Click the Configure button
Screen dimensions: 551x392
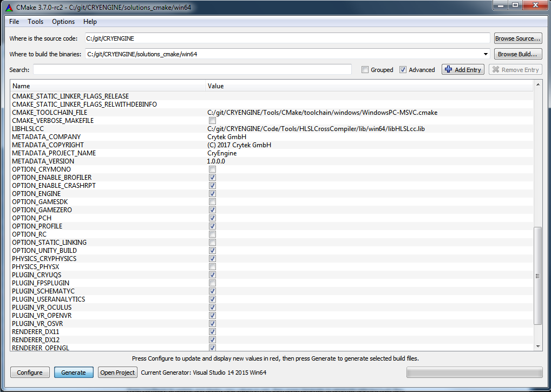coord(30,373)
